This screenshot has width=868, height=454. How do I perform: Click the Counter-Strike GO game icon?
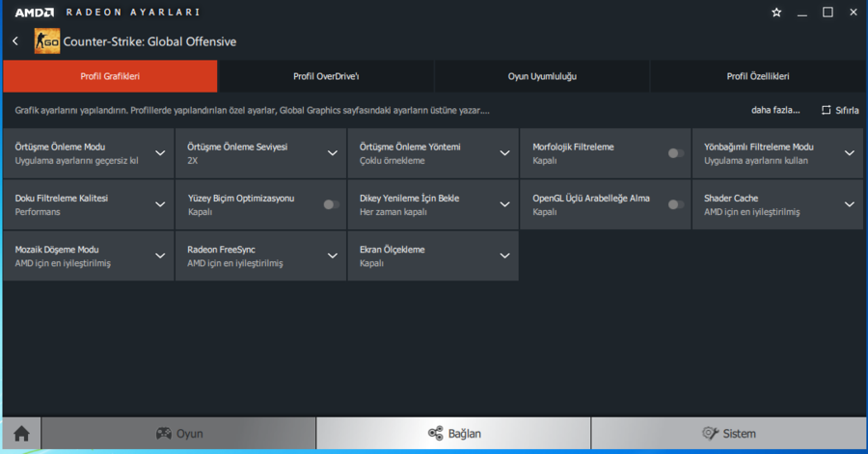47,40
